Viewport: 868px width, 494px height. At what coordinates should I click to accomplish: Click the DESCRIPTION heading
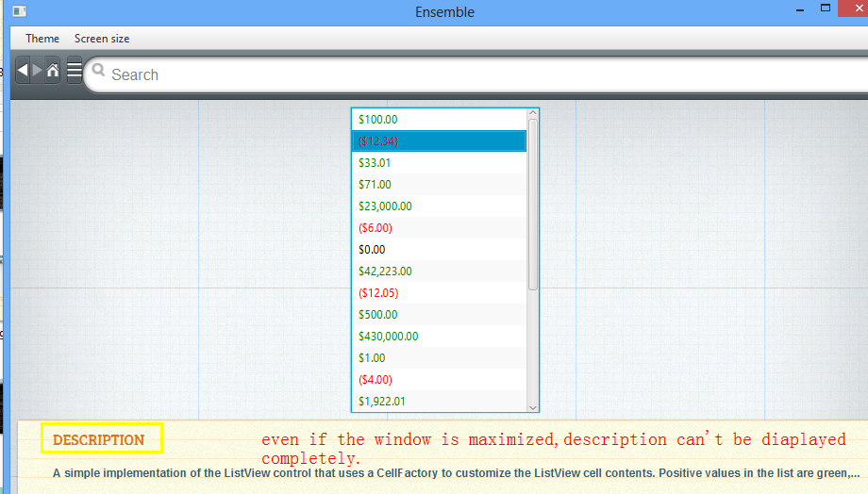tap(99, 440)
